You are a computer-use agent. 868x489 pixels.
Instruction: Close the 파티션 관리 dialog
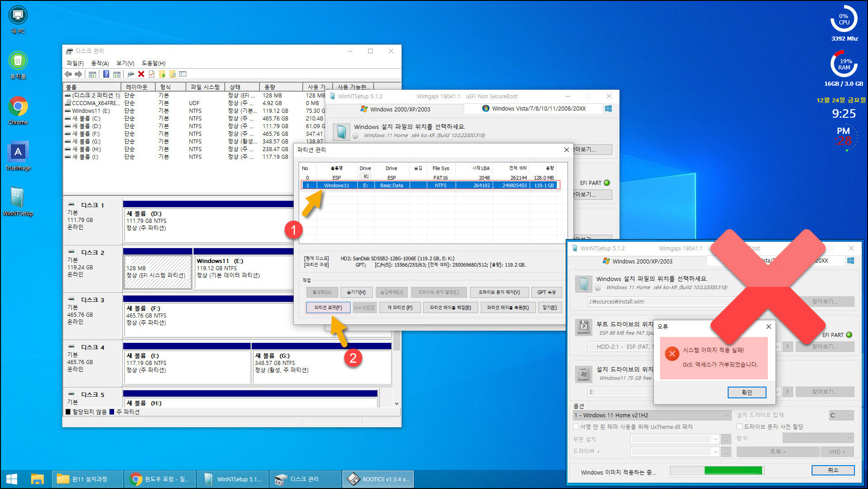567,150
